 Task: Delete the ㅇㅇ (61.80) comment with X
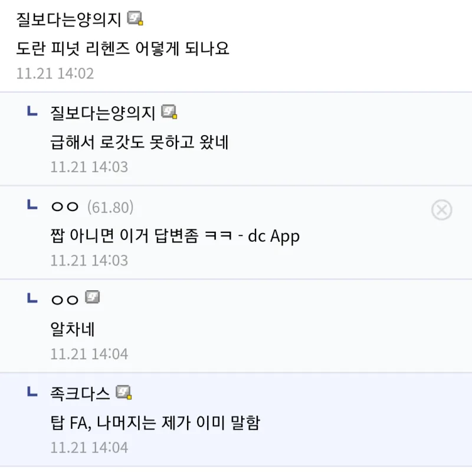(441, 210)
